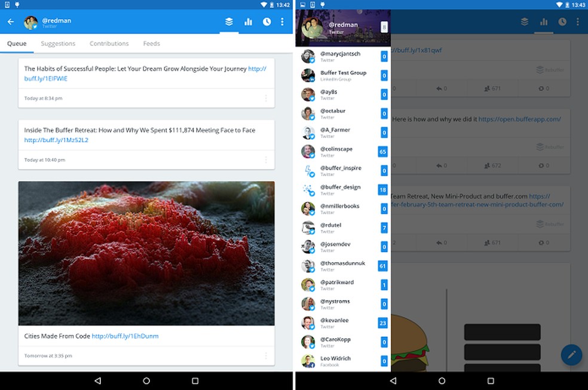
Task: Tap Android recents button on left screen
Action: [x=195, y=381]
